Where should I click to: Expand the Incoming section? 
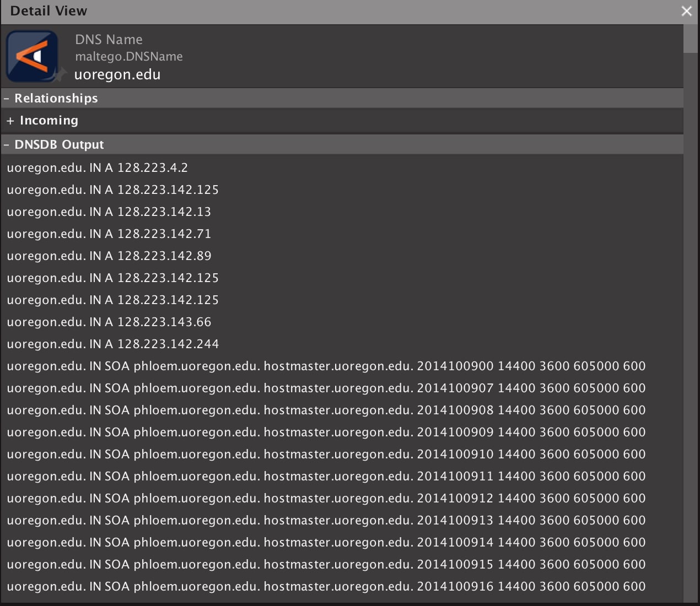click(x=10, y=121)
